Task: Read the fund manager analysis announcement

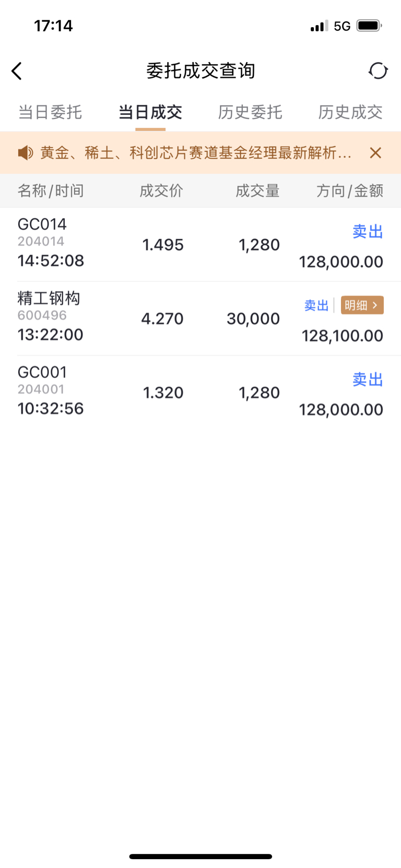Action: point(196,153)
